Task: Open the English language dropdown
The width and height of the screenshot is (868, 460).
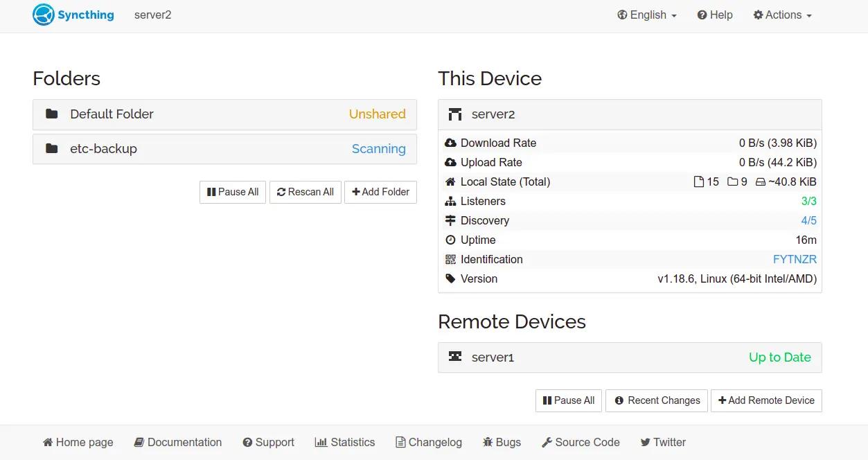Action: [x=647, y=15]
